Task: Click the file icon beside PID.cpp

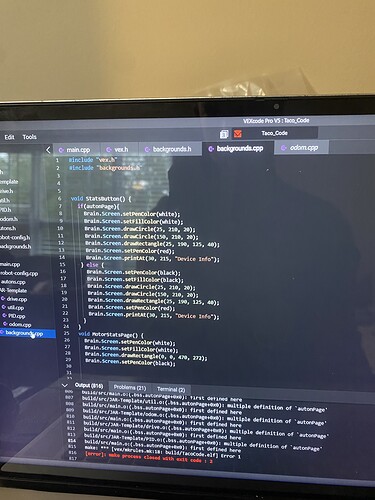Action: pos(4,315)
